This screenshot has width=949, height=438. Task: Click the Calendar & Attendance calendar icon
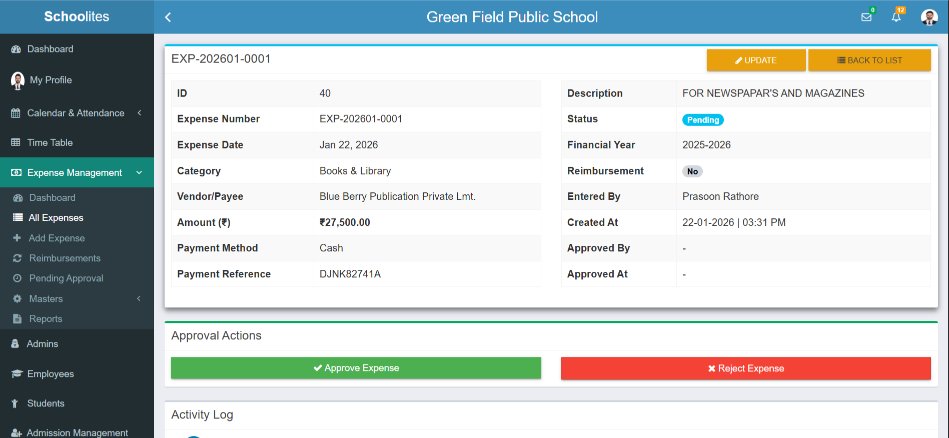coord(16,113)
